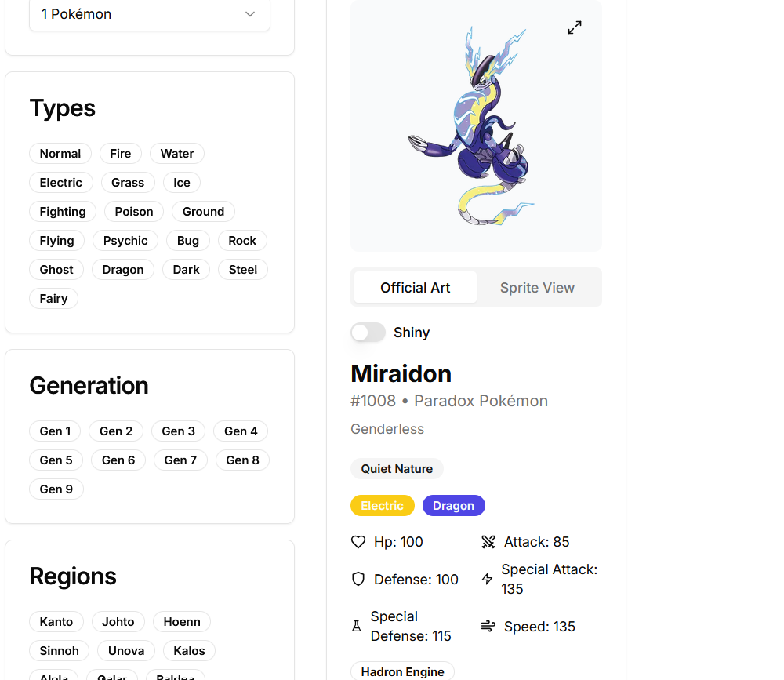Switch to the Sprite View tab
Viewport: 784px width, 680px height.
(x=537, y=288)
